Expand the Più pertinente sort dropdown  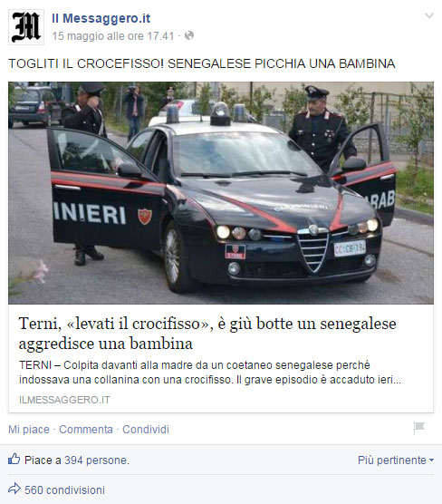tap(396, 460)
